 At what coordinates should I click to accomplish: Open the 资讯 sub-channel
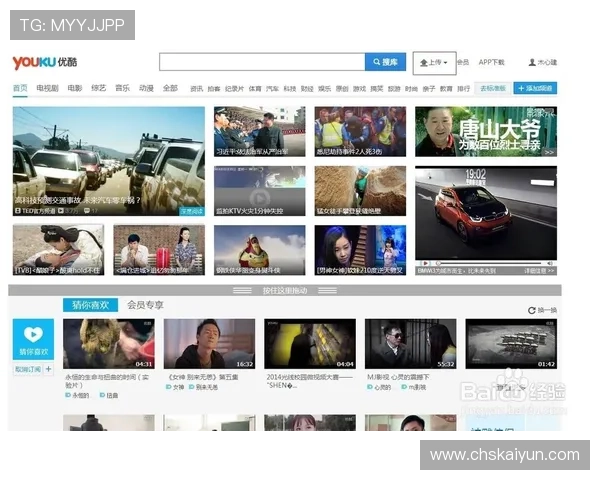point(196,89)
